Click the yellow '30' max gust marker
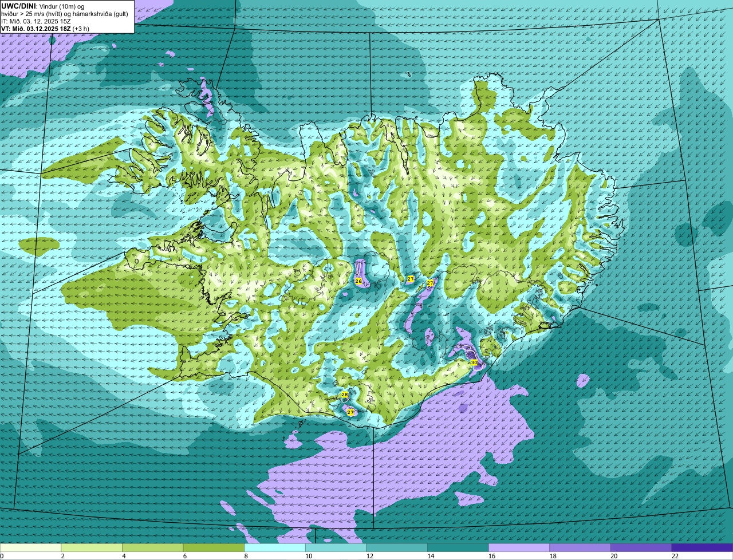This screenshot has width=733, height=560. 474,362
